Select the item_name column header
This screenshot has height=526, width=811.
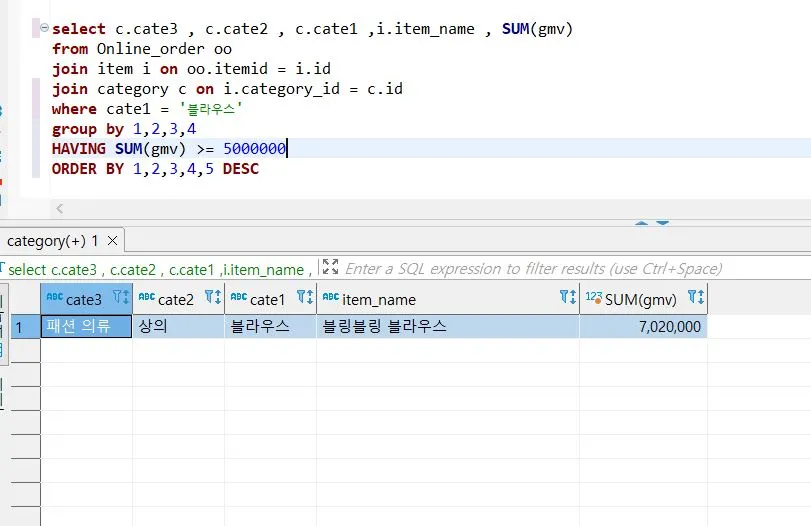(x=448, y=298)
